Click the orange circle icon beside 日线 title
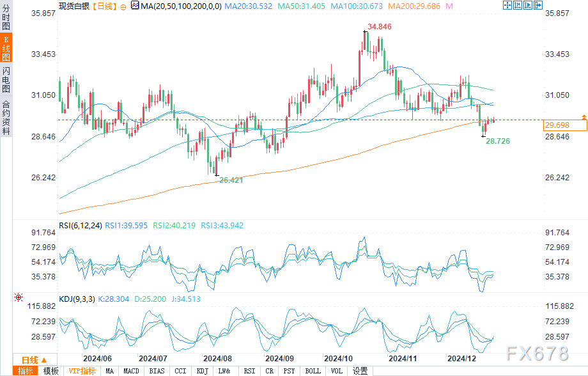This screenshot has height=376, width=588. [x=123, y=6]
